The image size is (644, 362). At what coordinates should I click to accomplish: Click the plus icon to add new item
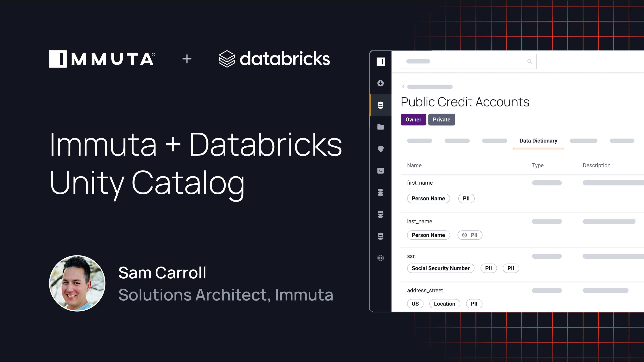point(381,83)
